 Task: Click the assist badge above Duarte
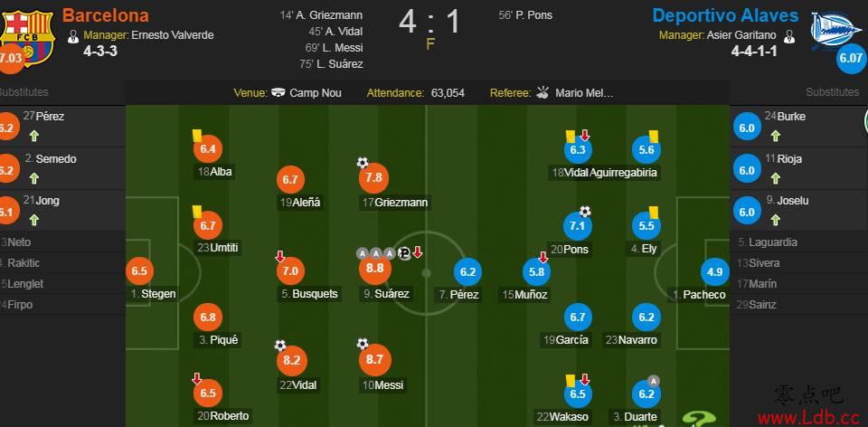point(653,381)
